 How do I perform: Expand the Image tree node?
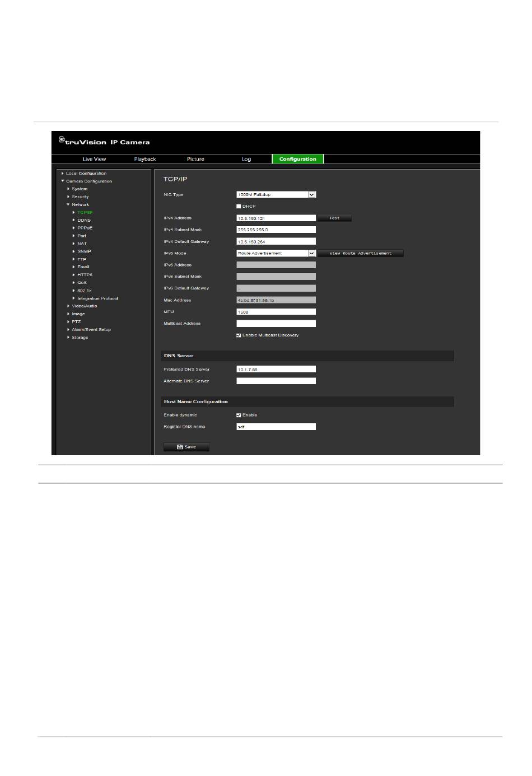point(78,314)
